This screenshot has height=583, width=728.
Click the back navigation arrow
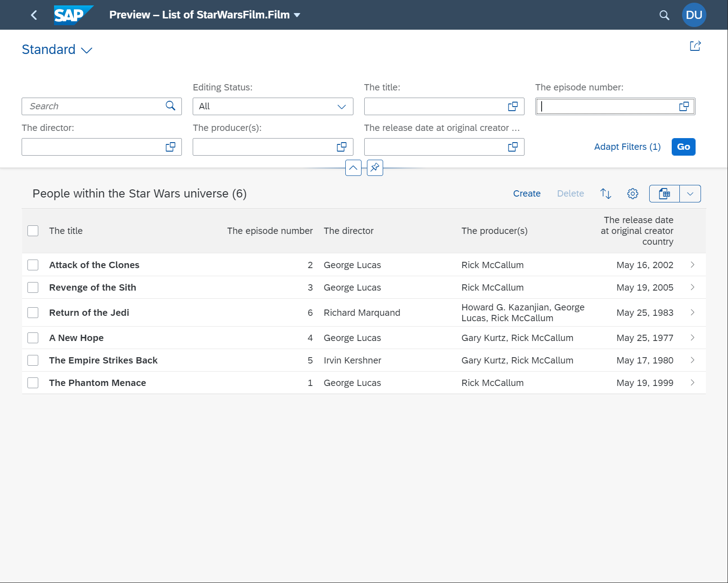(34, 15)
